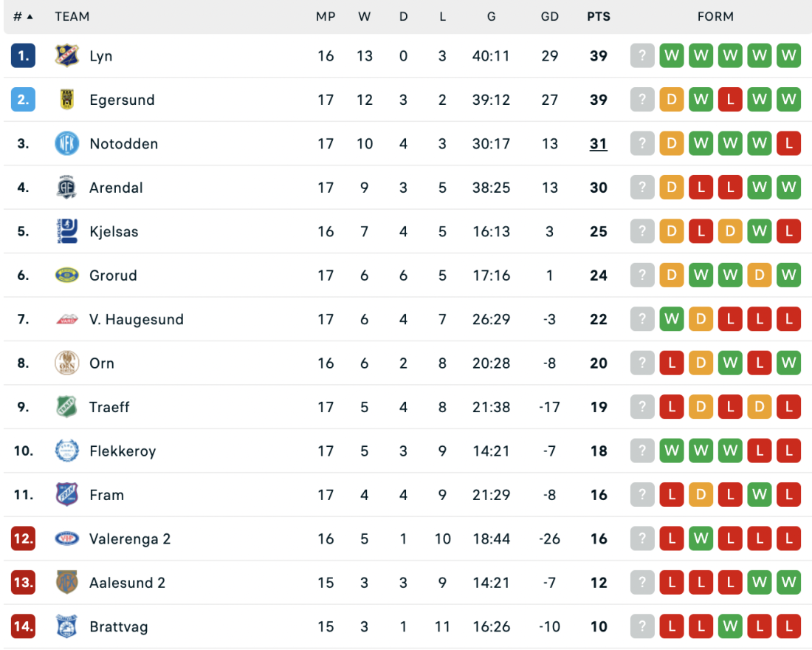
Task: Click Lyn's grey upcoming match question mark
Action: tap(642, 55)
